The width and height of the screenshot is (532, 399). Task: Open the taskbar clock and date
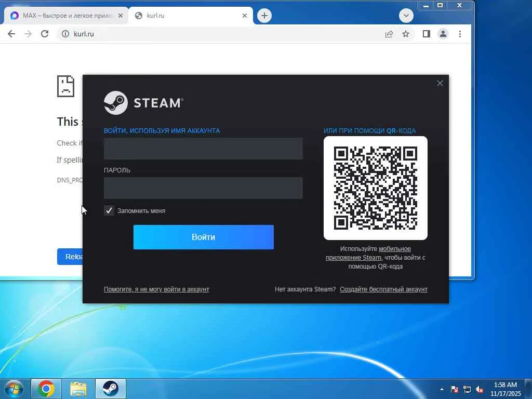(x=506, y=389)
